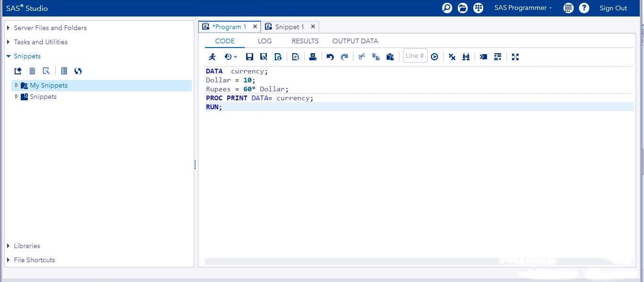The height and width of the screenshot is (282, 644).
Task: Switch to the RESULTS tab
Action: tap(305, 41)
